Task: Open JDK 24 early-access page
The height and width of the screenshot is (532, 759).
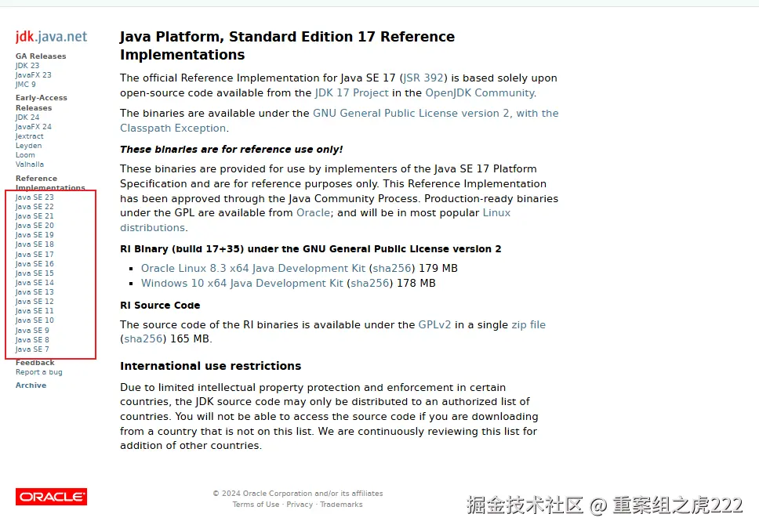Action: tap(27, 117)
